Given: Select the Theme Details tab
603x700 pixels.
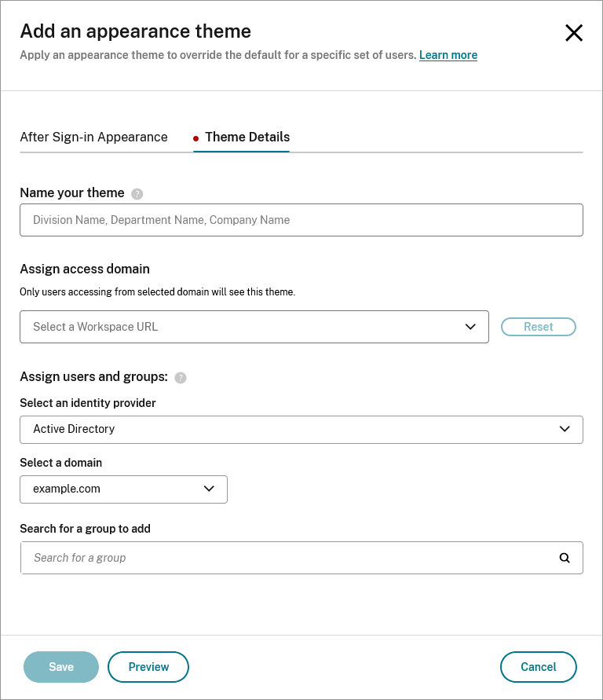Looking at the screenshot, I should pyautogui.click(x=247, y=137).
